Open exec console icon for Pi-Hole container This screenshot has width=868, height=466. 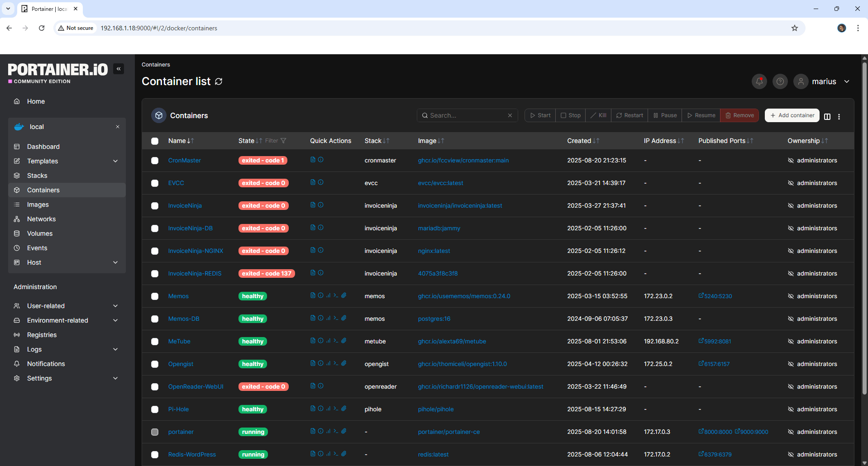pos(336,409)
